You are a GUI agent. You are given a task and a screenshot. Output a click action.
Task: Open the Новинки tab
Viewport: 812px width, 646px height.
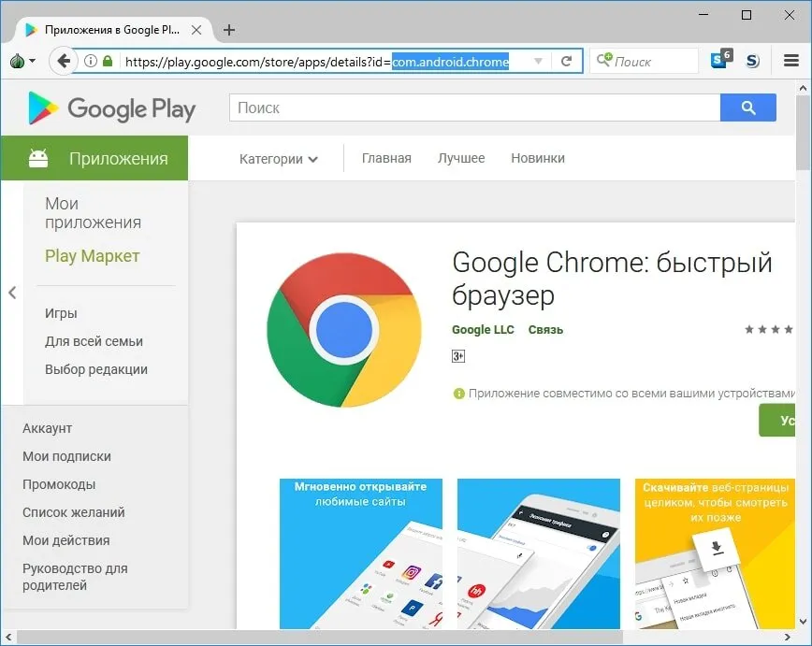[538, 158]
